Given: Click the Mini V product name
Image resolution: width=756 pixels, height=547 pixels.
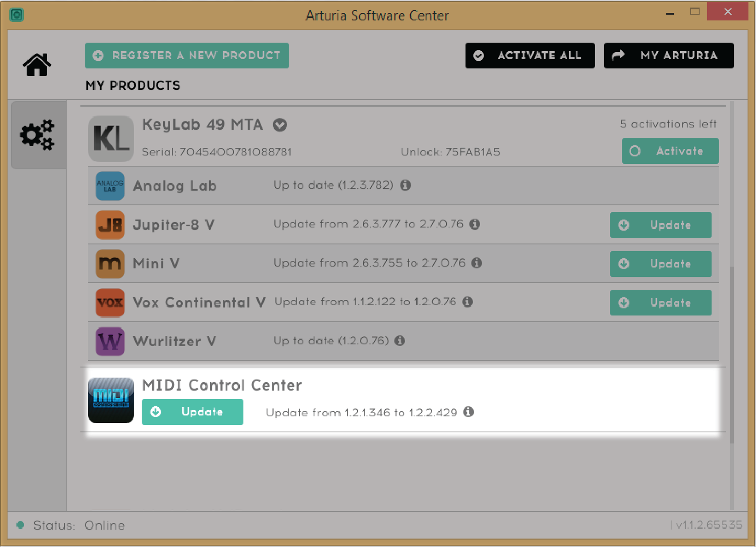Looking at the screenshot, I should (x=156, y=264).
